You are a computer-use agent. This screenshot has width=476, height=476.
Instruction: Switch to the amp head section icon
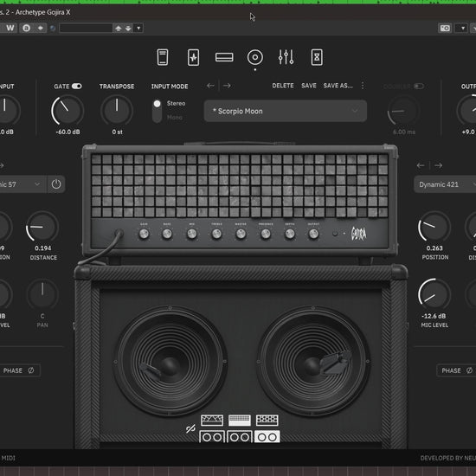click(x=224, y=57)
